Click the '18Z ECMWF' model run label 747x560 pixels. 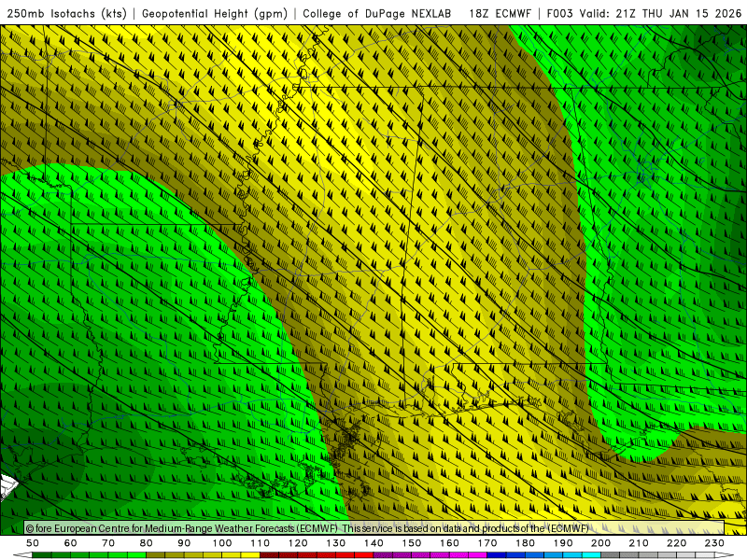(x=500, y=13)
